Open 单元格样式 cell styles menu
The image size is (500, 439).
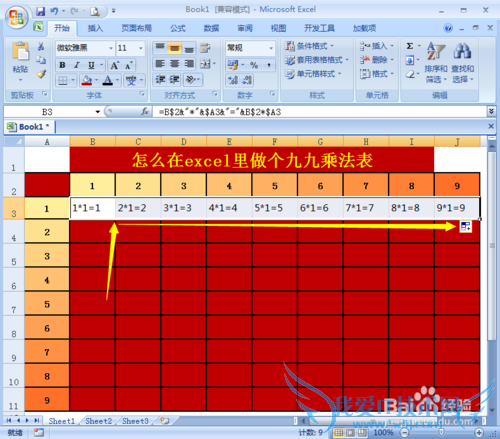point(313,74)
